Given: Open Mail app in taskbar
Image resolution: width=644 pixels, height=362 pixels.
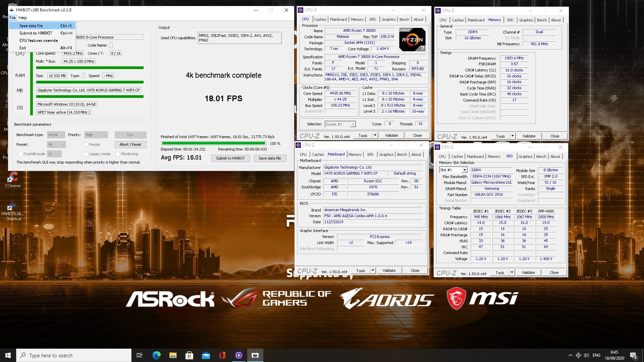Looking at the screenshot, I should point(206,355).
